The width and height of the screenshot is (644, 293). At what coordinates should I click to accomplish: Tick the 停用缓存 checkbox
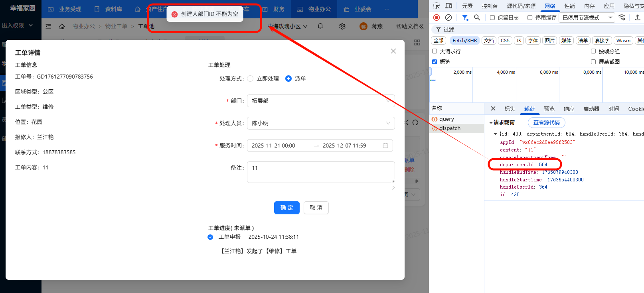coord(530,18)
